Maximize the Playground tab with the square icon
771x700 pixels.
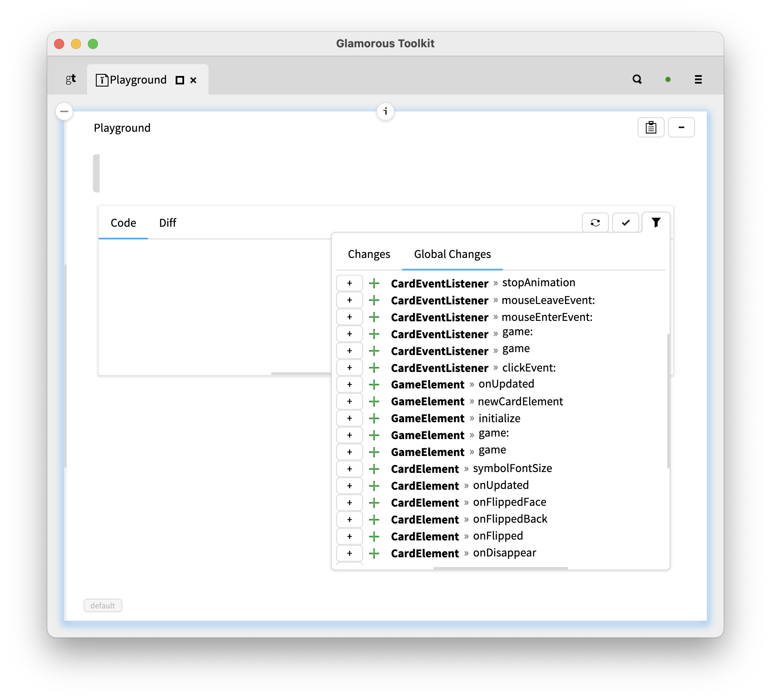tap(179, 80)
